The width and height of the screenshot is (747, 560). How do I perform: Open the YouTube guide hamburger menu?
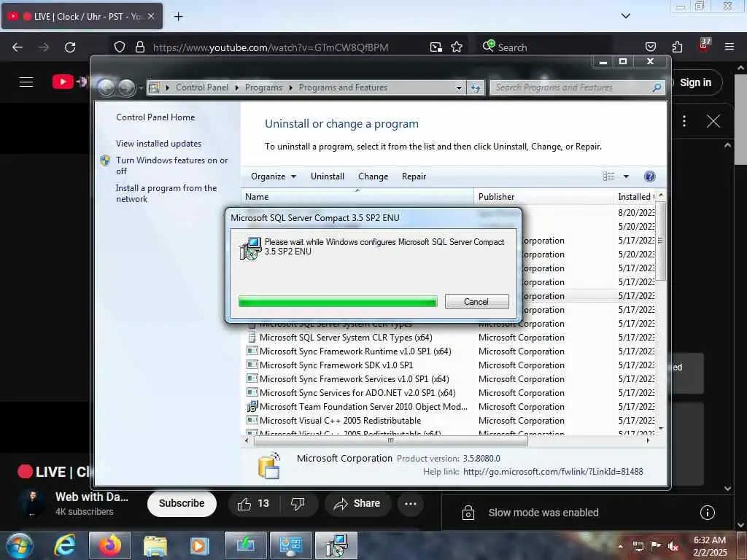click(26, 82)
